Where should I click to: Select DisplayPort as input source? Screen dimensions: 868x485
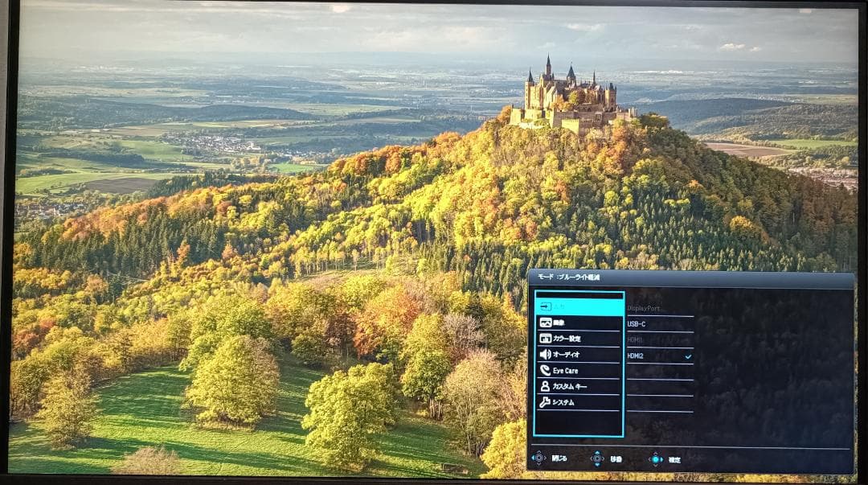pos(643,308)
